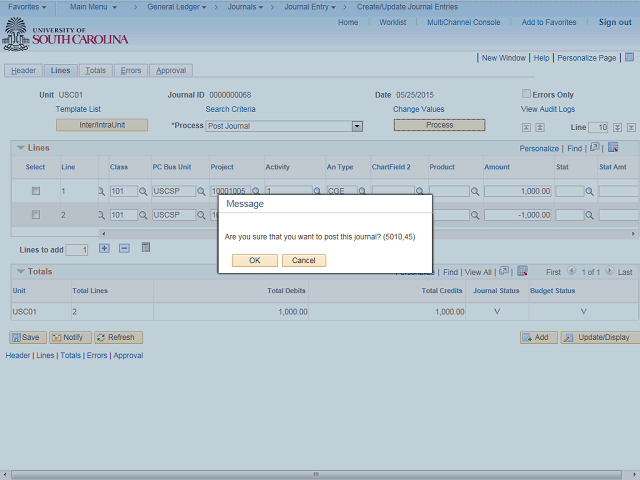Jump to last line icon
Image resolution: width=640 pixels, height=480 pixels.
click(x=631, y=127)
